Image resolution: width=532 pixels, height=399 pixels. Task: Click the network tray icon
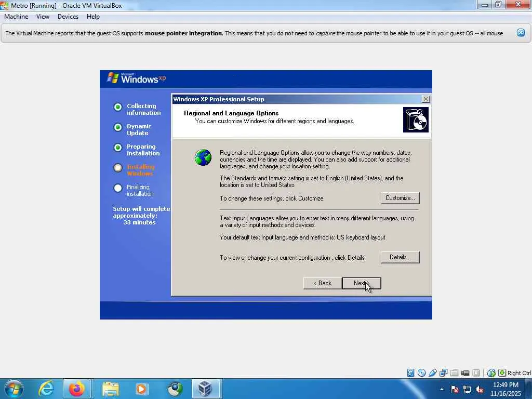pos(467,389)
